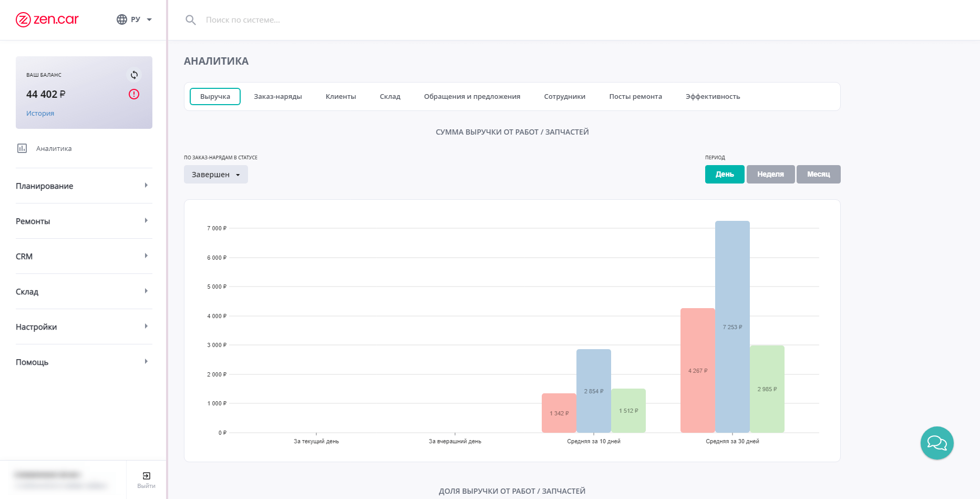The image size is (980, 499).
Task: Open the Аналитика sidebar item
Action: tap(84, 148)
